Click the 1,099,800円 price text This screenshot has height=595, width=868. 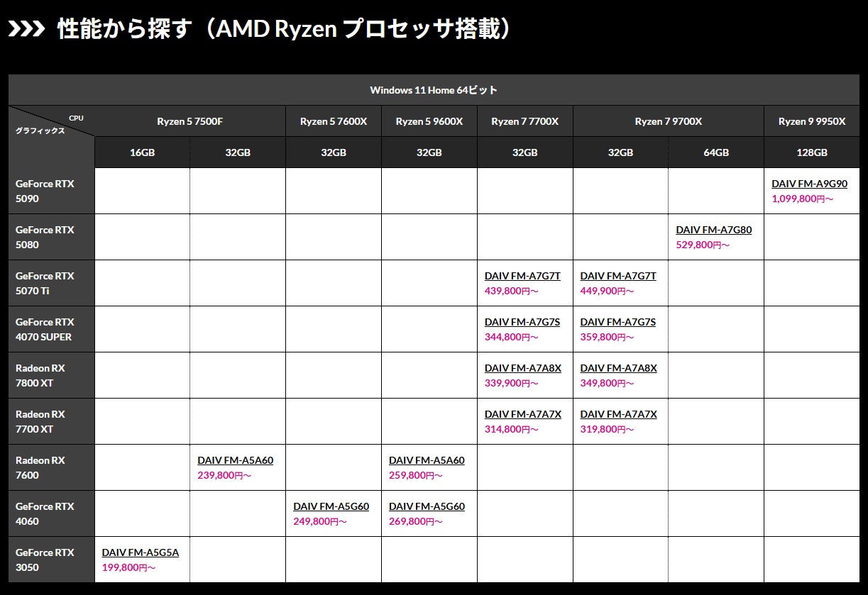click(802, 199)
